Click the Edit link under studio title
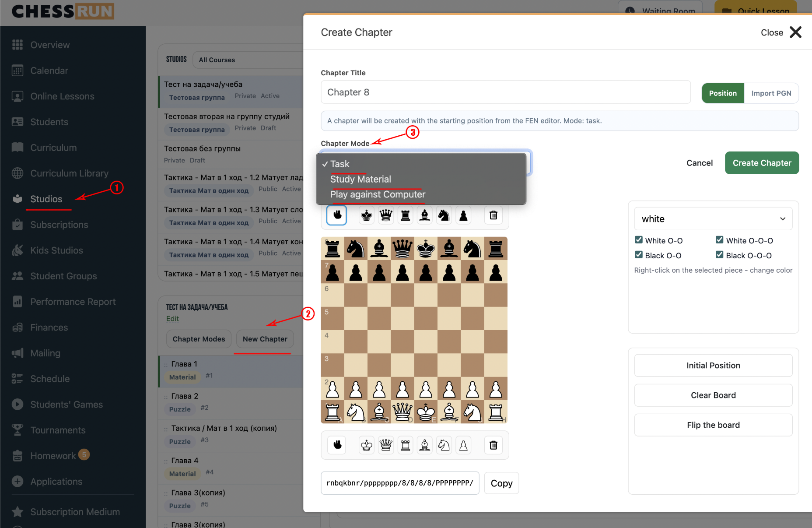 point(172,319)
